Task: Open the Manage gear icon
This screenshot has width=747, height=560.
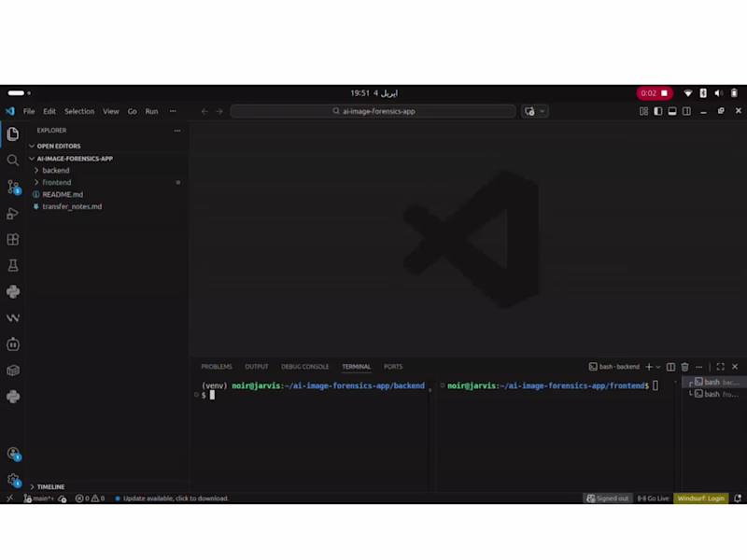Action: pyautogui.click(x=13, y=480)
